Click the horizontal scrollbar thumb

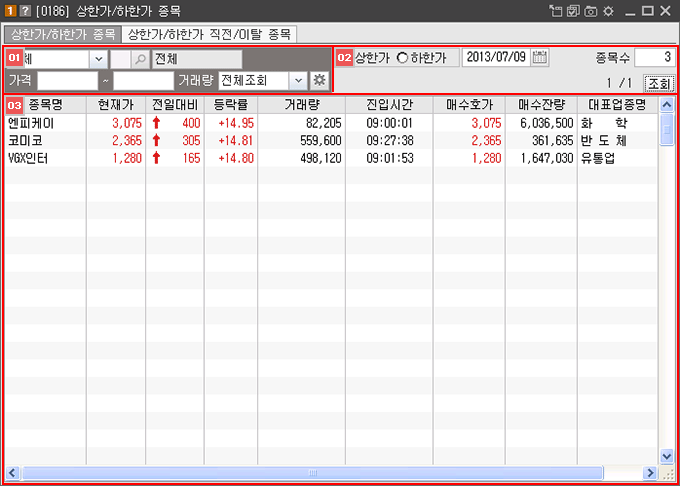tap(313, 473)
